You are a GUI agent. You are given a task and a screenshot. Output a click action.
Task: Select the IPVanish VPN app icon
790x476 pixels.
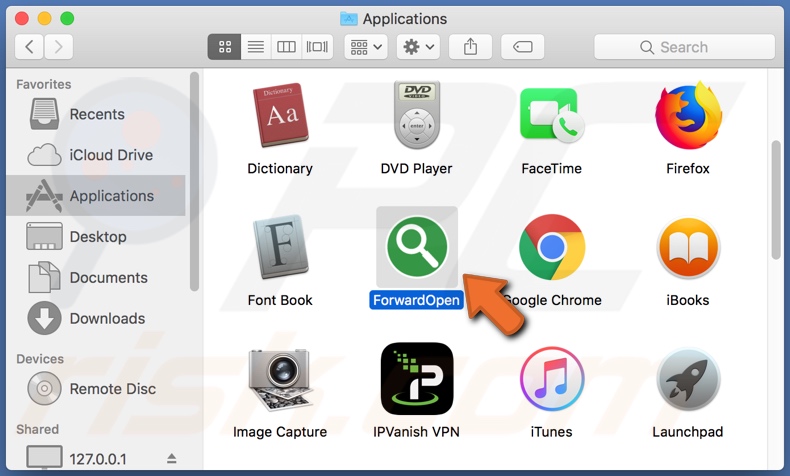(417, 379)
